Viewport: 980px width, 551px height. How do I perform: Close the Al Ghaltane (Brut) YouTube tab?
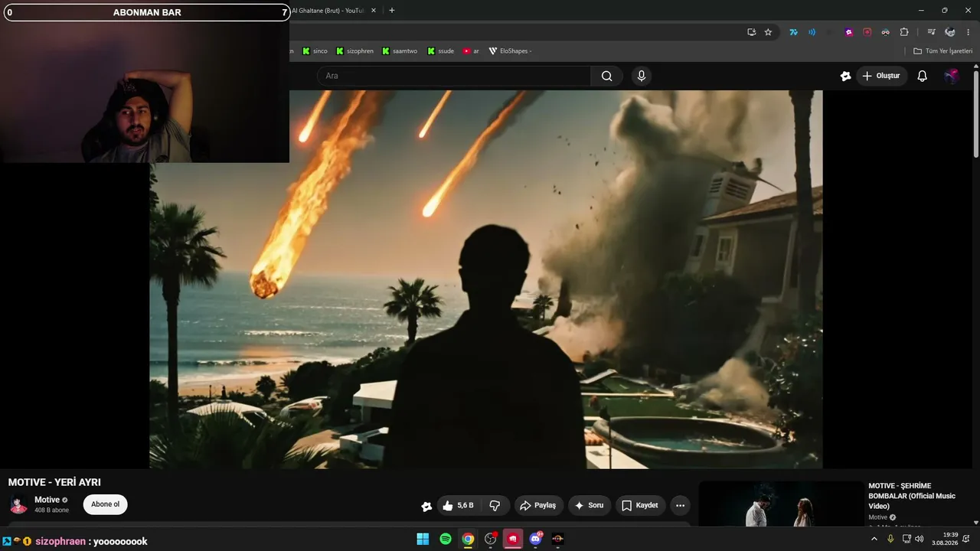click(374, 11)
